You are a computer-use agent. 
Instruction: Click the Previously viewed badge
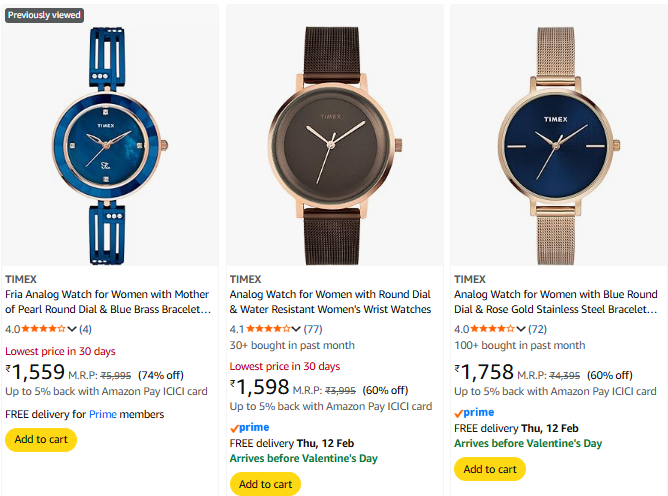tap(44, 15)
